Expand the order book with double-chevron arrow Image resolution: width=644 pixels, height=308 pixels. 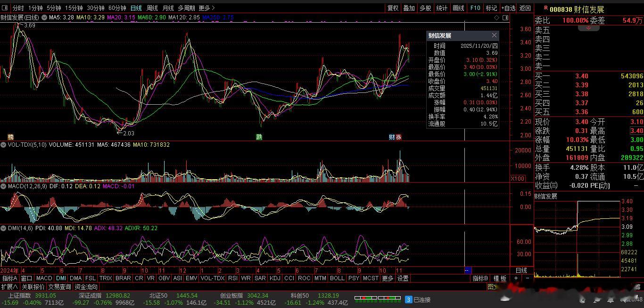(588, 28)
